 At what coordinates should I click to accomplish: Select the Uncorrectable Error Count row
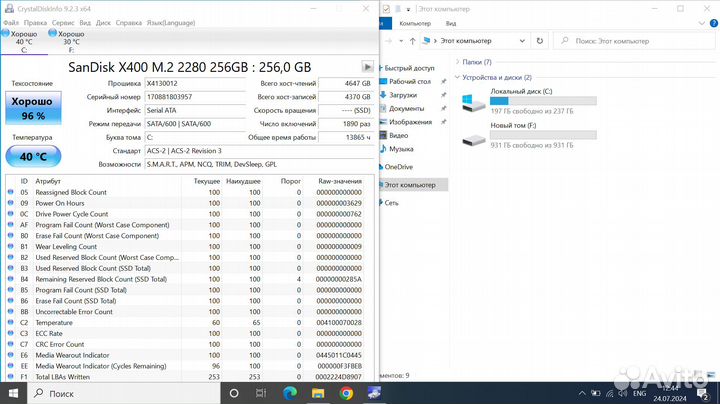click(x=186, y=312)
